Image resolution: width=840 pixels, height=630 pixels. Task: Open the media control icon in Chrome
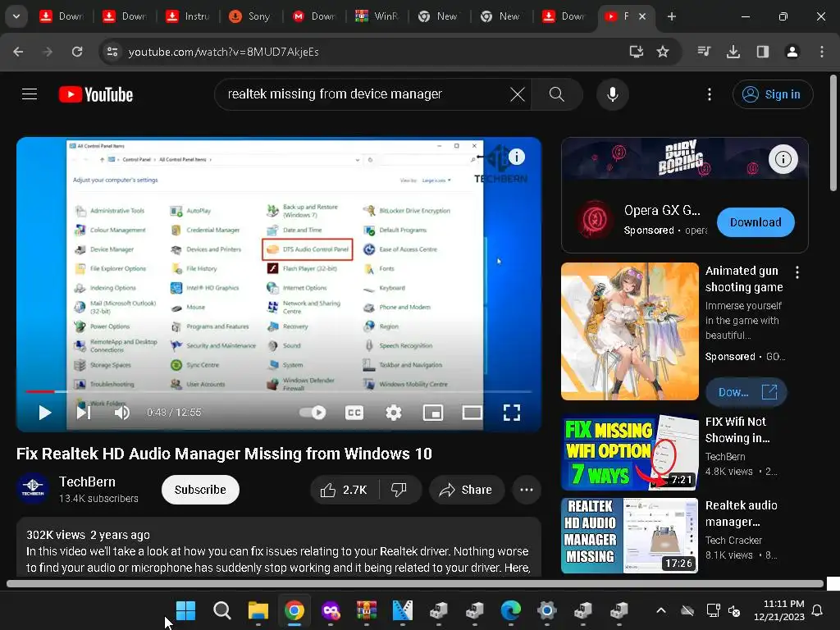(704, 52)
